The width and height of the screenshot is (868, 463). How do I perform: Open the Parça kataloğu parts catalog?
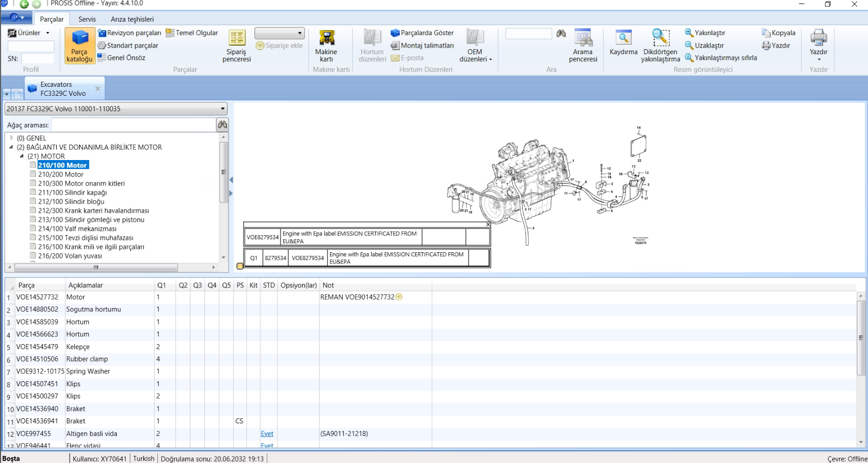[79, 46]
